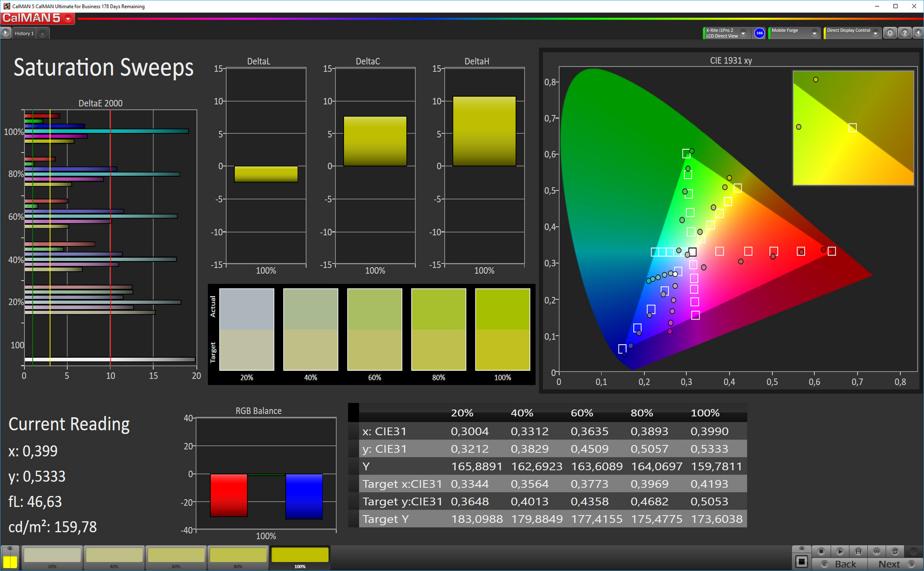Collapse the side panel with left arrow
This screenshot has height=571, width=924.
[x=918, y=33]
